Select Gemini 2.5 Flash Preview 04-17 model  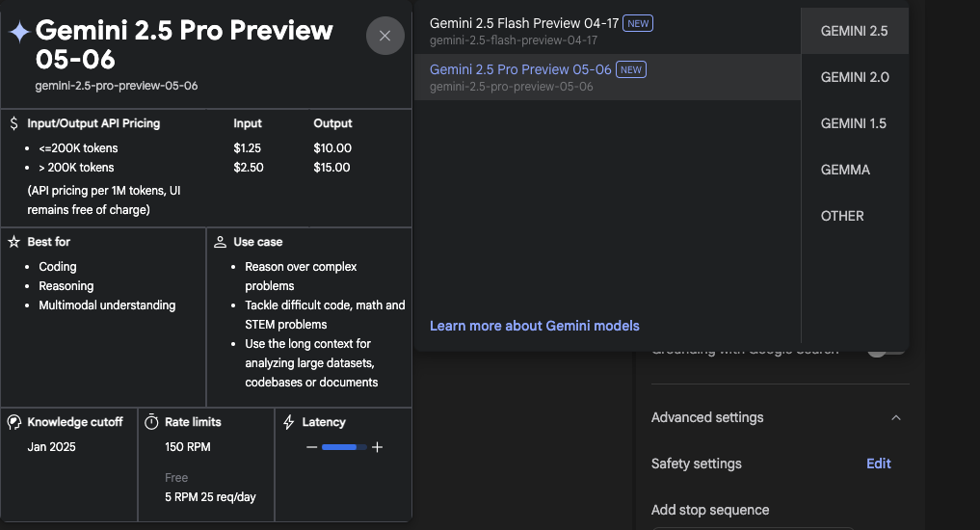pyautogui.click(x=607, y=31)
